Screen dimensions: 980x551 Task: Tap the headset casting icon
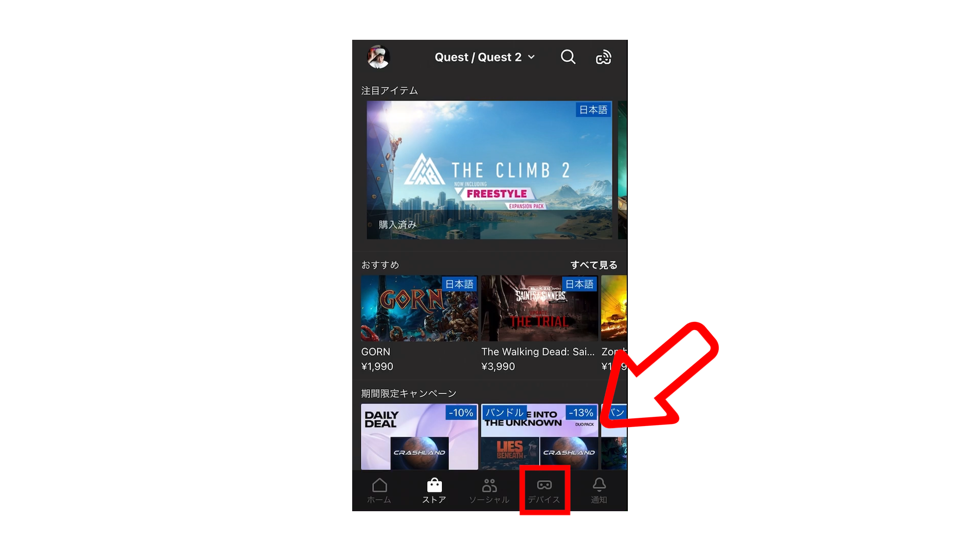pos(603,57)
